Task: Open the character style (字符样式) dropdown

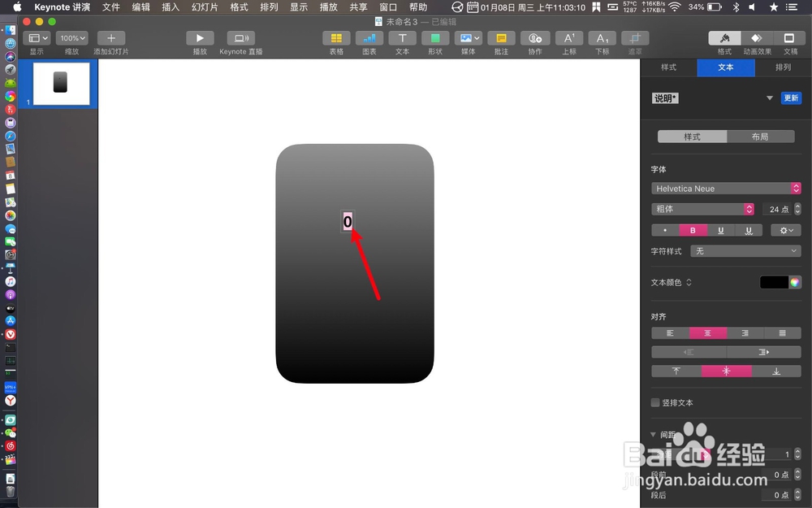Action: (745, 251)
